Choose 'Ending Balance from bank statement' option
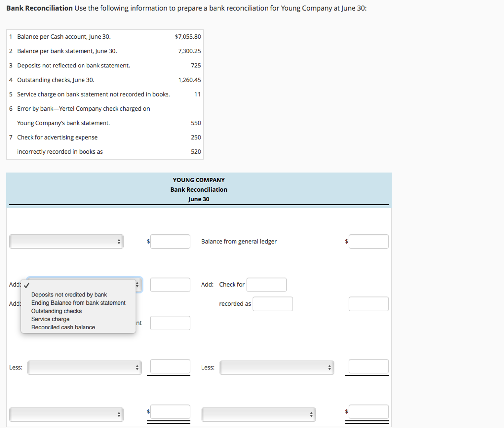The image size is (504, 428). click(x=78, y=303)
